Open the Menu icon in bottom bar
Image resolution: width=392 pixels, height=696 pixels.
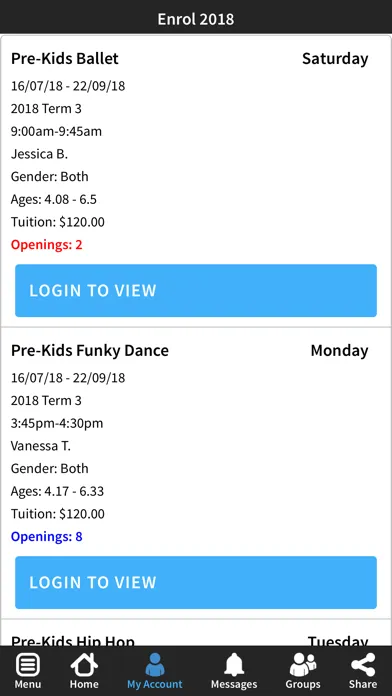coord(28,666)
